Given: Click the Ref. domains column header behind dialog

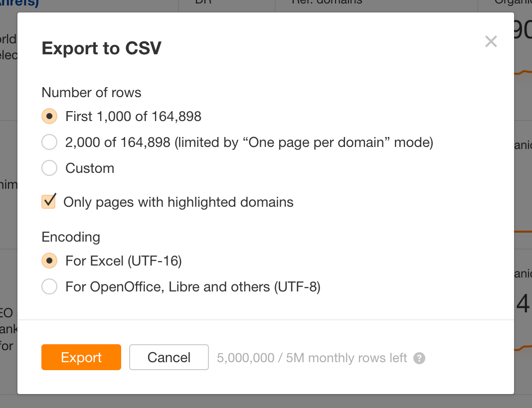Looking at the screenshot, I should pyautogui.click(x=327, y=2).
